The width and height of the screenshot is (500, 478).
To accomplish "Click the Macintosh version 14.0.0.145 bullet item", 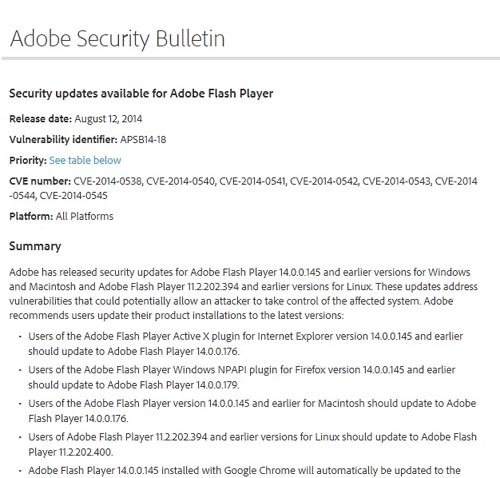I will [x=252, y=411].
